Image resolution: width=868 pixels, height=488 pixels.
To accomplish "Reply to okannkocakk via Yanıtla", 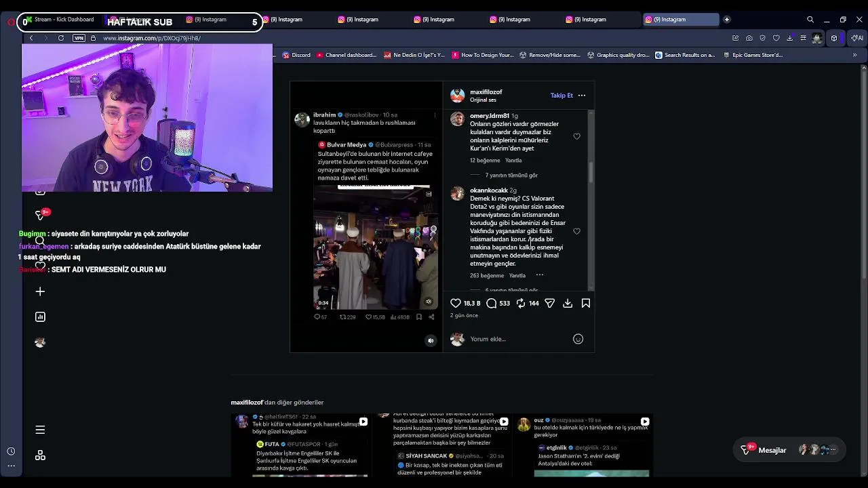I will [517, 276].
